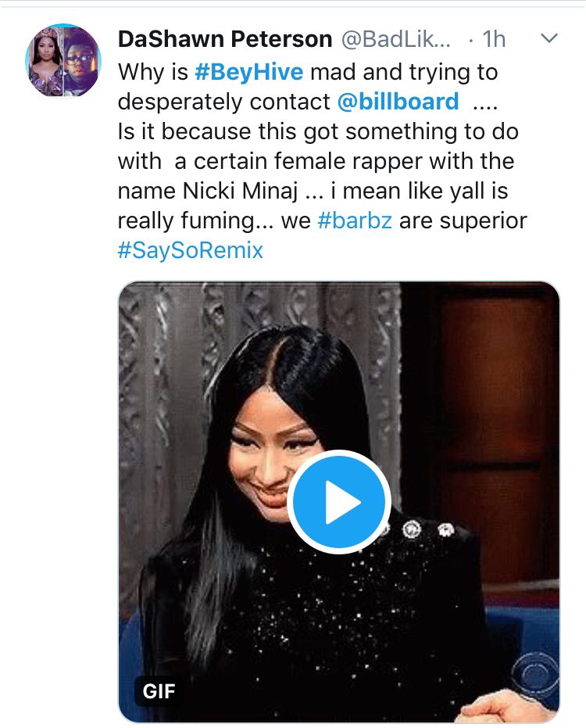
Task: Click the "Nicki Minaj" text in the tweet
Action: (x=247, y=191)
